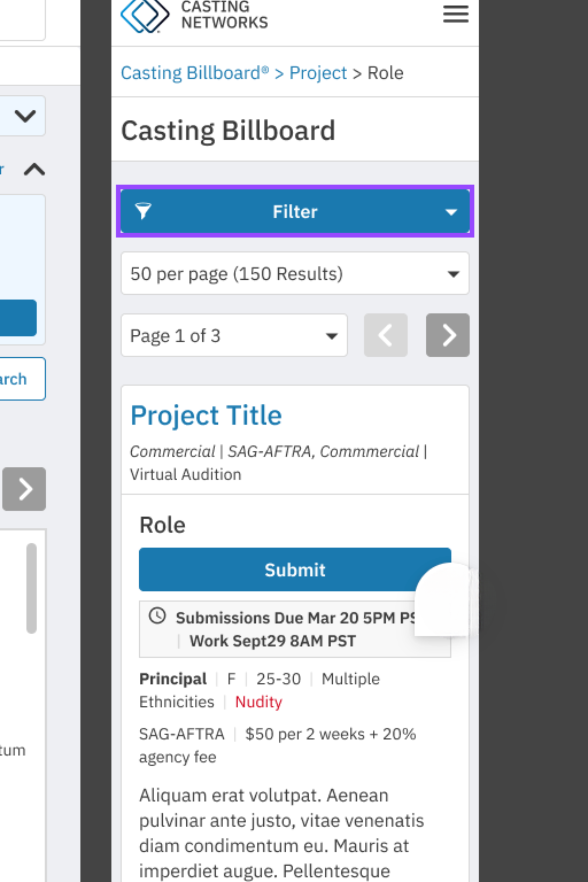Expand the down chevron in left panel
The width and height of the screenshot is (588, 882).
coord(25,116)
